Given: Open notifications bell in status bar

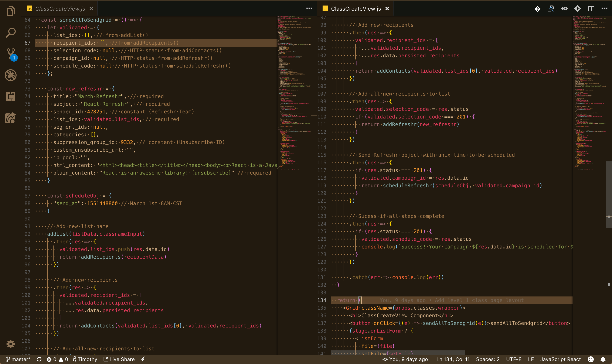Looking at the screenshot, I should tap(603, 359).
